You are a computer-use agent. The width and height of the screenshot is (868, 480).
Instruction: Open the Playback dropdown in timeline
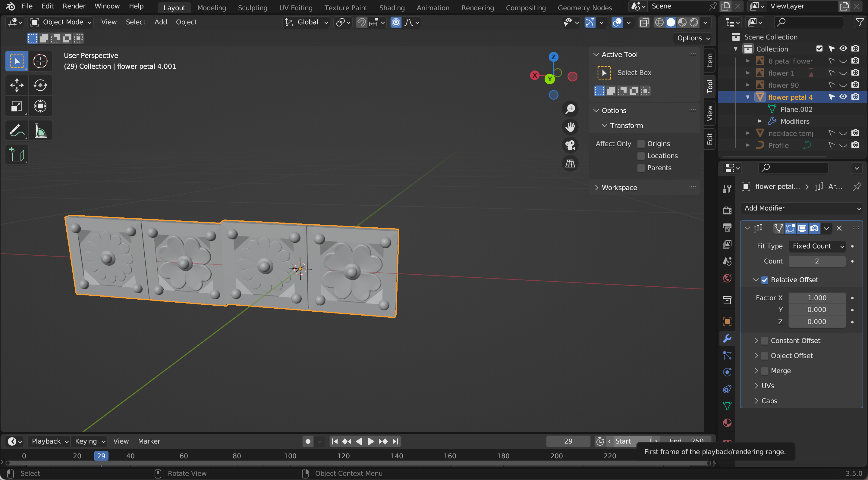pyautogui.click(x=49, y=441)
